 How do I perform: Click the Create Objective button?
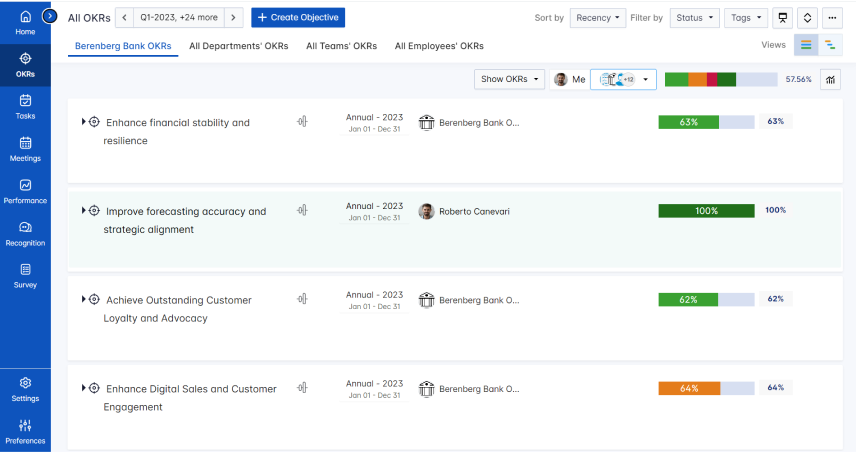[298, 17]
